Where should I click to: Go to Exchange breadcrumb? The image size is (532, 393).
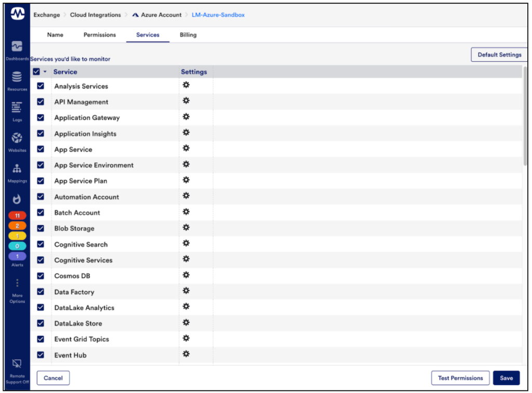[46, 15]
